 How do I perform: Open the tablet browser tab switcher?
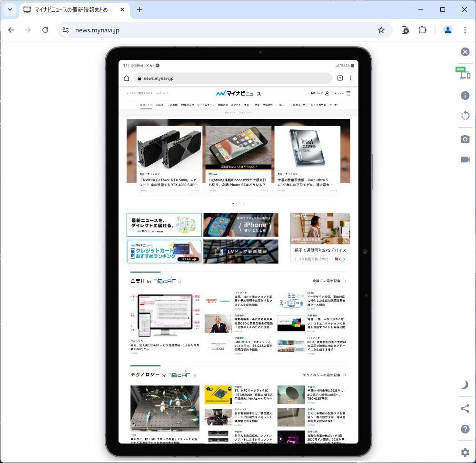340,78
